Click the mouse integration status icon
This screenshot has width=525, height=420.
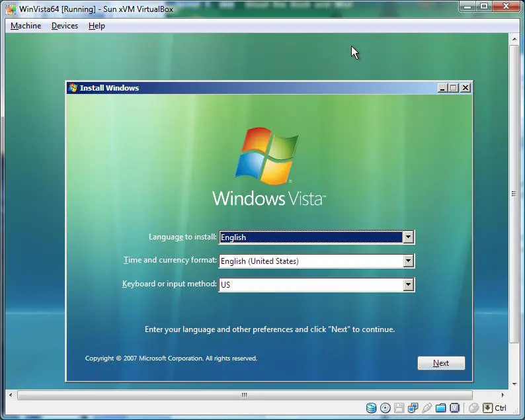[x=473, y=407]
